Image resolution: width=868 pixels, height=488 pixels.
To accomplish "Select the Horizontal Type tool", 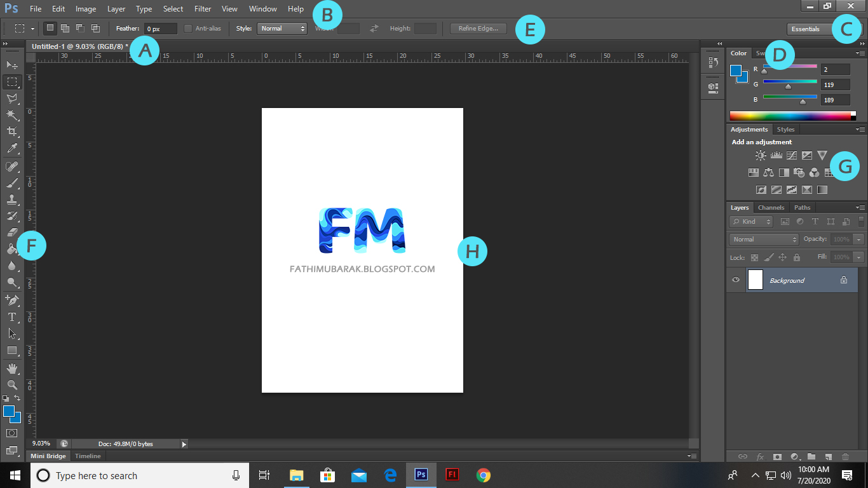I will tap(11, 316).
